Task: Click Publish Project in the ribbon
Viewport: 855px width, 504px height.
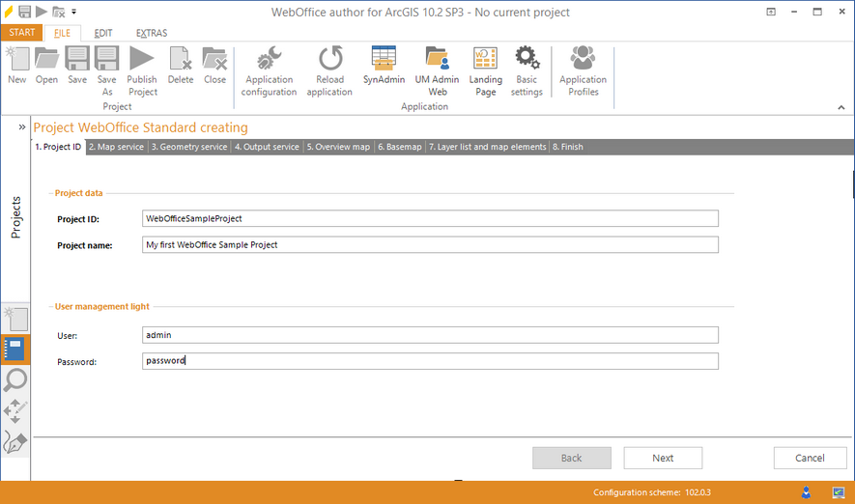Action: coord(142,71)
